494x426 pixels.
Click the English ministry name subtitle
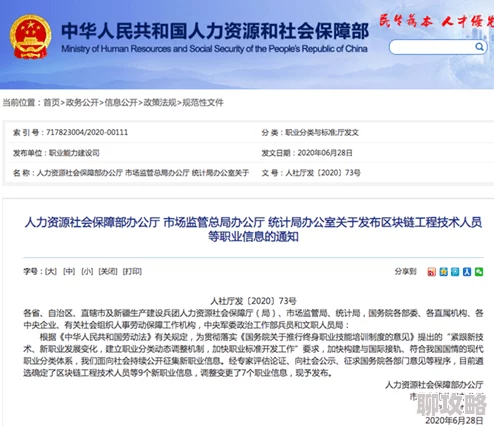214,49
